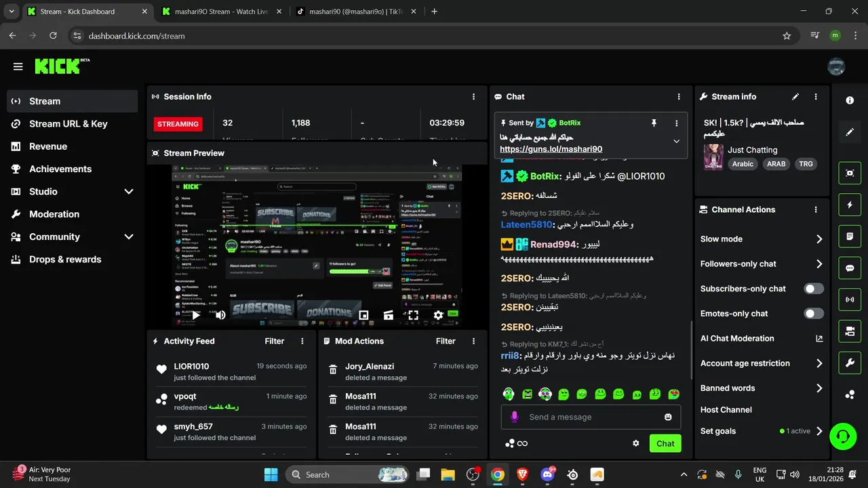Toggle the chat bubble icon in right sidebar
This screenshot has width=868, height=488.
click(850, 268)
